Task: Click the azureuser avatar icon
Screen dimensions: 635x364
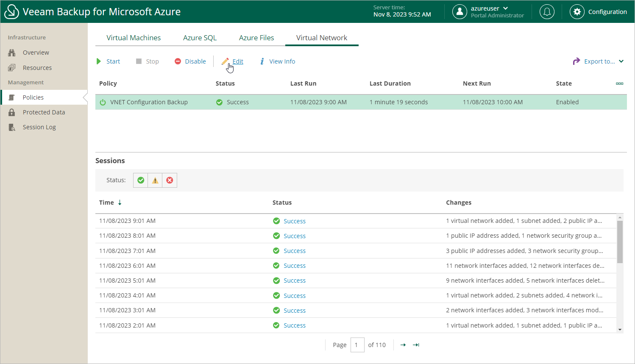Action: [460, 12]
